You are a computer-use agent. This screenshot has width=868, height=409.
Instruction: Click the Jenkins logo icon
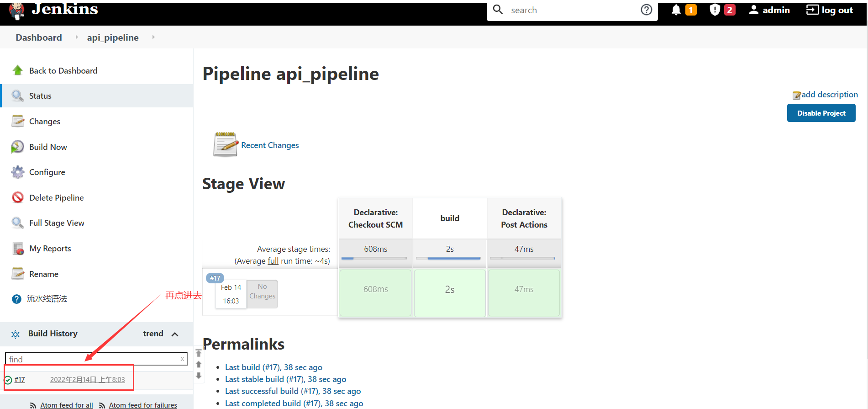[x=17, y=11]
